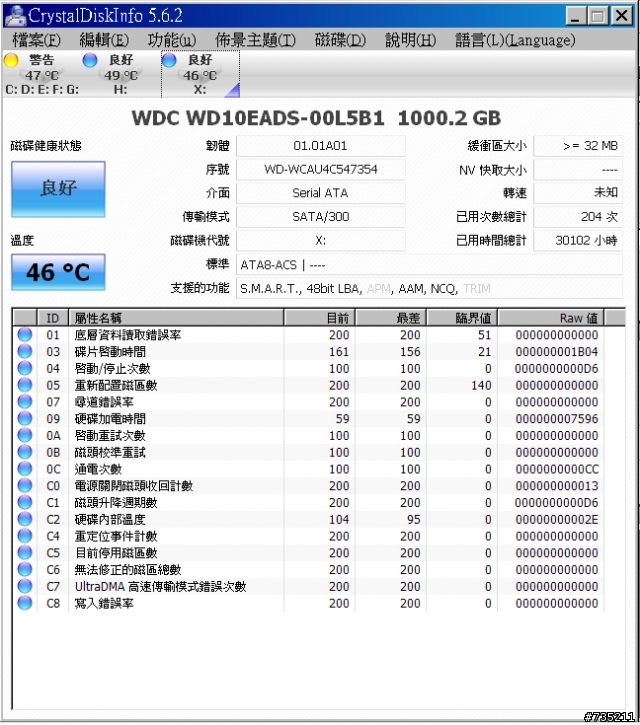The width and height of the screenshot is (640, 725).
Task: Minimize the CrystalDiskInfo window
Action: [576, 16]
